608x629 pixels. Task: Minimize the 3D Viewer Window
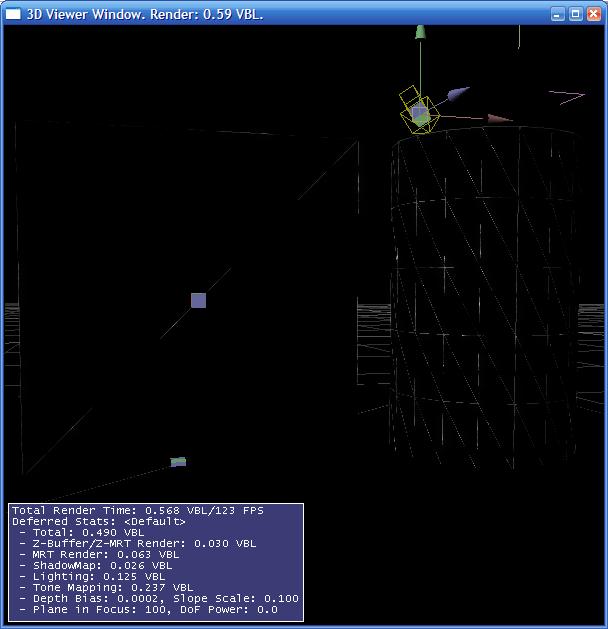[557, 14]
